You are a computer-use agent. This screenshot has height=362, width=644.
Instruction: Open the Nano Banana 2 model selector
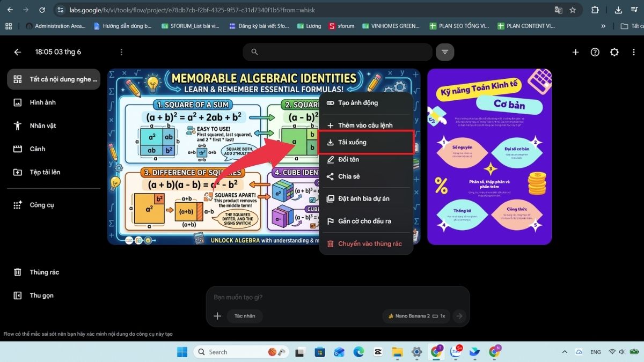click(x=416, y=316)
